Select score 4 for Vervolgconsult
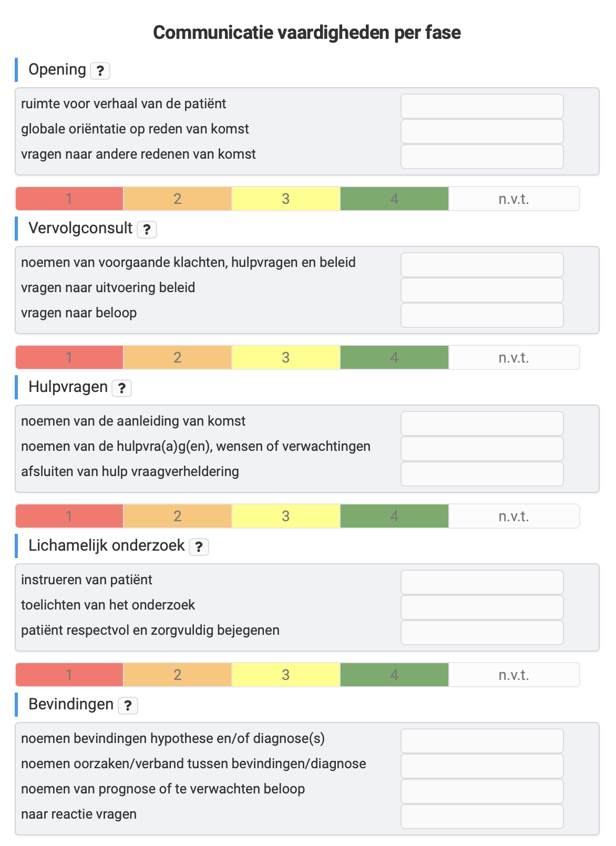Viewport: 616px width, 846px height. [394, 357]
